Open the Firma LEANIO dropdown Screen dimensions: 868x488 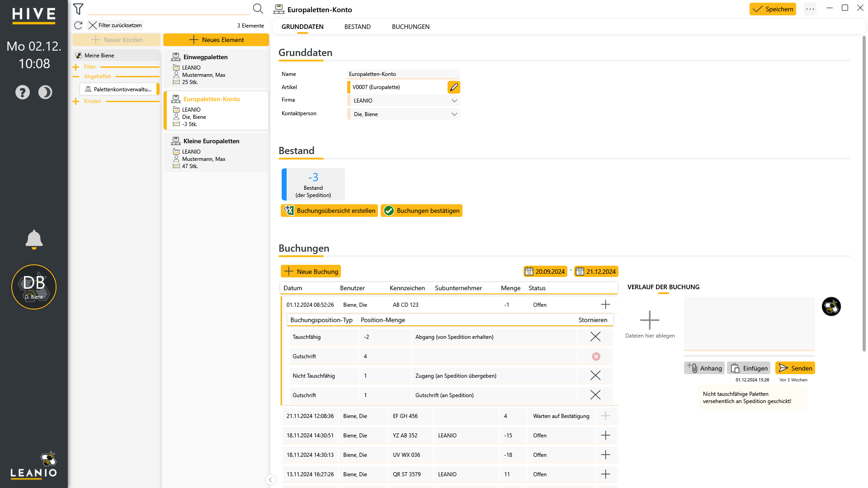[404, 100]
